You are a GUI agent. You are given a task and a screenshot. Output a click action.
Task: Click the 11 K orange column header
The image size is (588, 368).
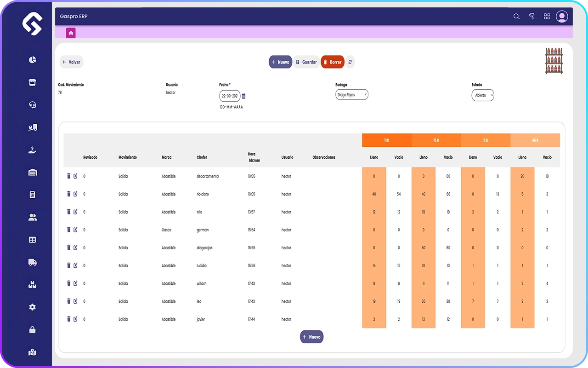(387, 140)
